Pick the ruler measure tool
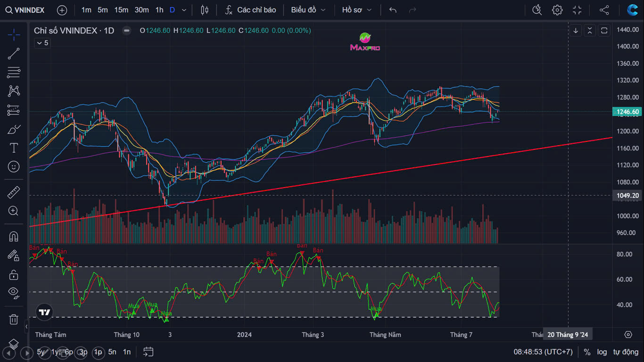The height and width of the screenshot is (362, 644). coord(14,192)
